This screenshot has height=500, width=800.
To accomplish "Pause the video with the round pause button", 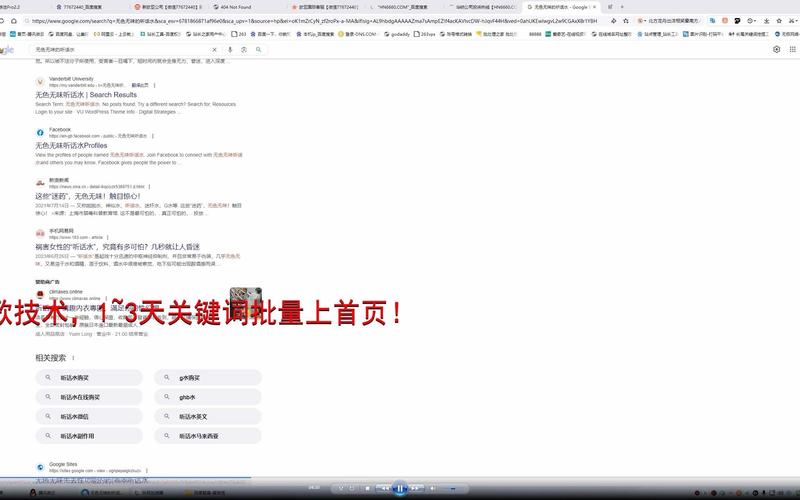I will click(x=400, y=488).
